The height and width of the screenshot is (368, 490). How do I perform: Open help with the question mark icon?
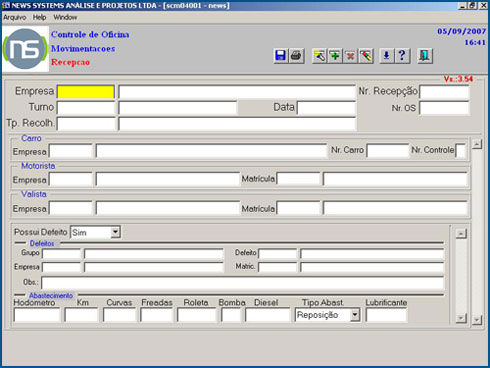(402, 56)
